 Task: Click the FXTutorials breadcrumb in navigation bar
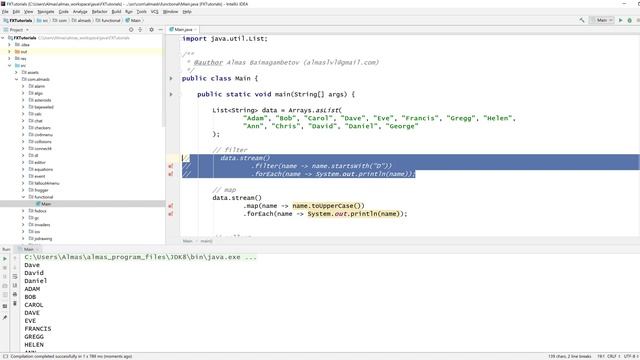pyautogui.click(x=18, y=20)
